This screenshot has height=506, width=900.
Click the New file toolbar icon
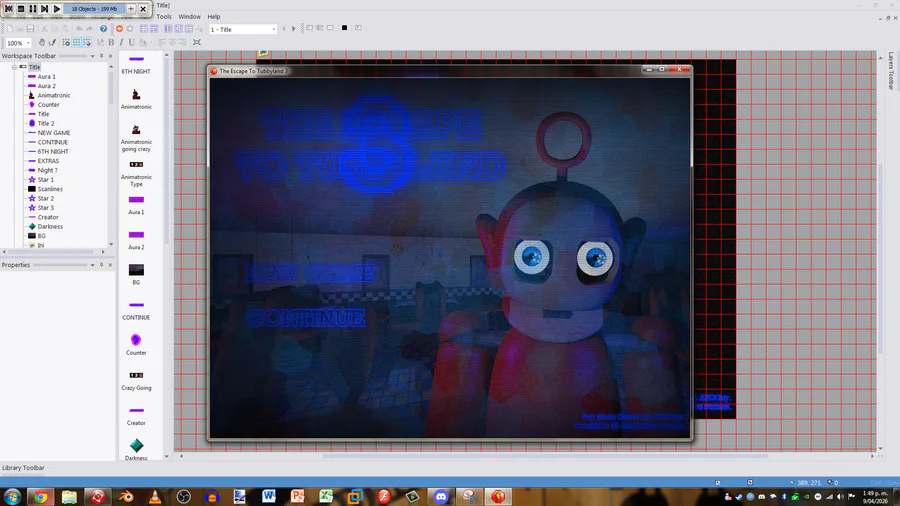pos(10,29)
